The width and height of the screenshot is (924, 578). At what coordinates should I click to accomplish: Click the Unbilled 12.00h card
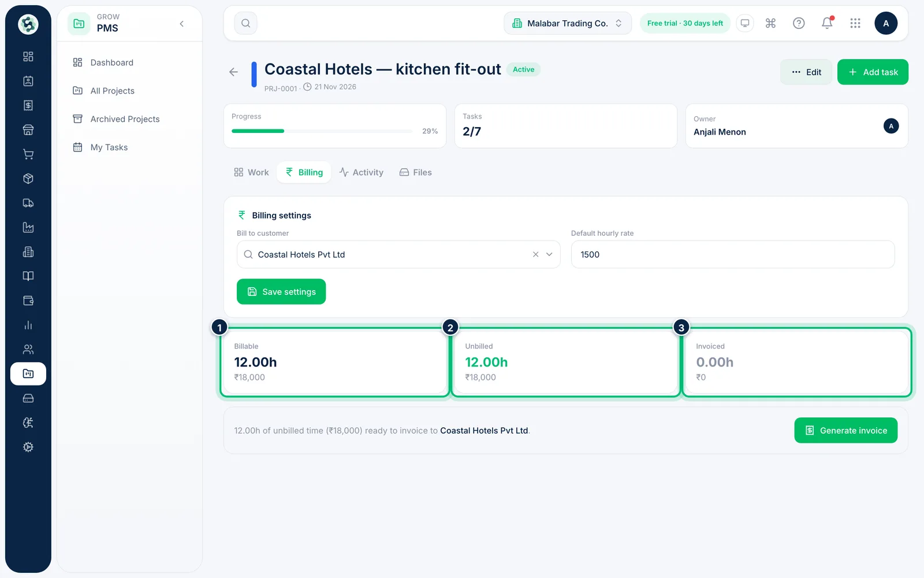[566, 362]
